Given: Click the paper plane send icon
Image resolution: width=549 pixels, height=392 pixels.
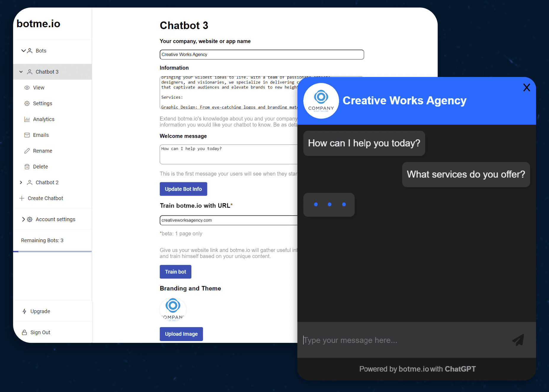Looking at the screenshot, I should pos(518,340).
